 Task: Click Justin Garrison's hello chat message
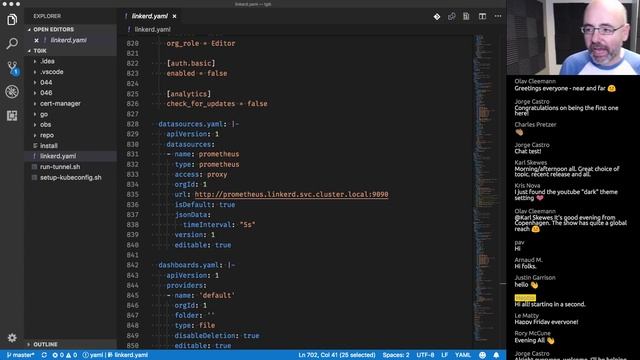point(526,285)
